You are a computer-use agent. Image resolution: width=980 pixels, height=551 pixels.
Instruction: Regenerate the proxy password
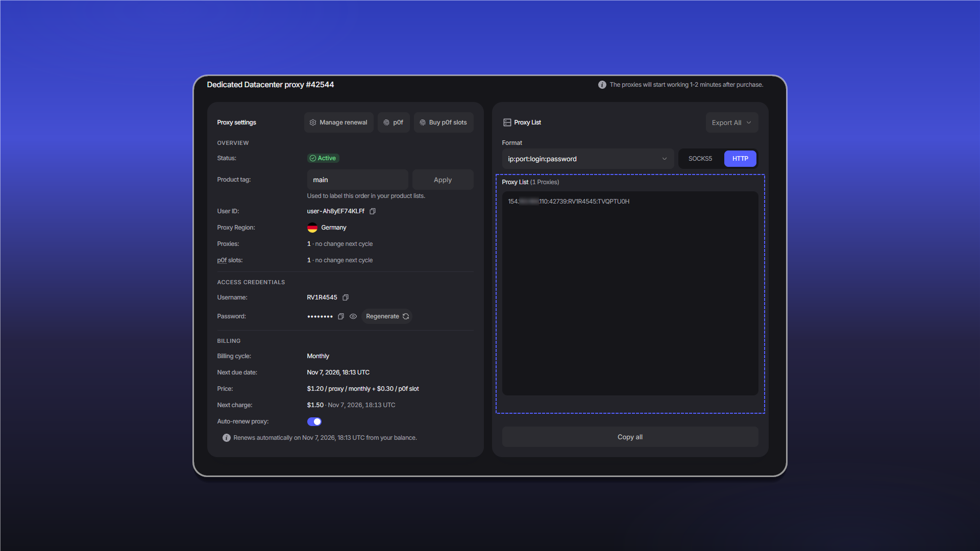[387, 316]
